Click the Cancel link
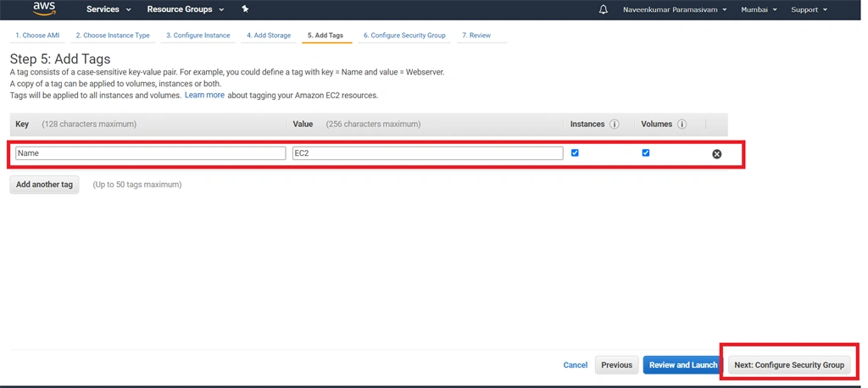The width and height of the screenshot is (868, 388). [576, 365]
